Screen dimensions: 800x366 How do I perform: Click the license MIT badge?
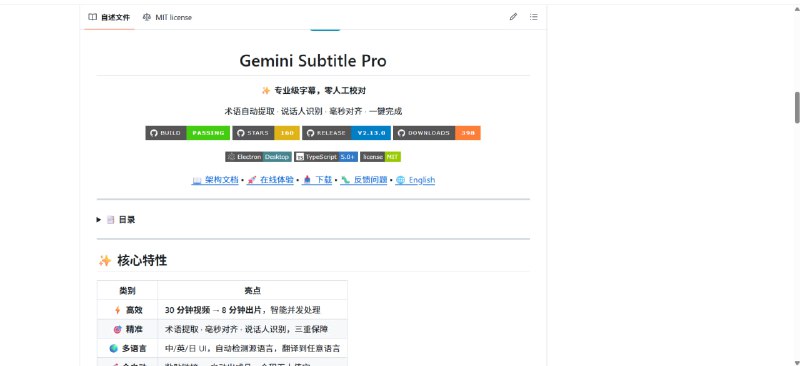pyautogui.click(x=380, y=157)
